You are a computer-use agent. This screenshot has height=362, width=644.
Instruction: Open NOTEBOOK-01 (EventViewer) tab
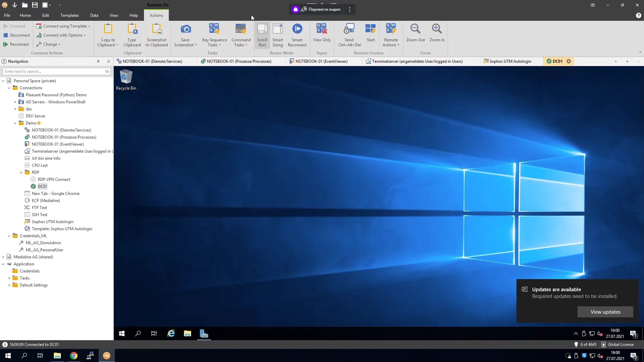coord(325,61)
